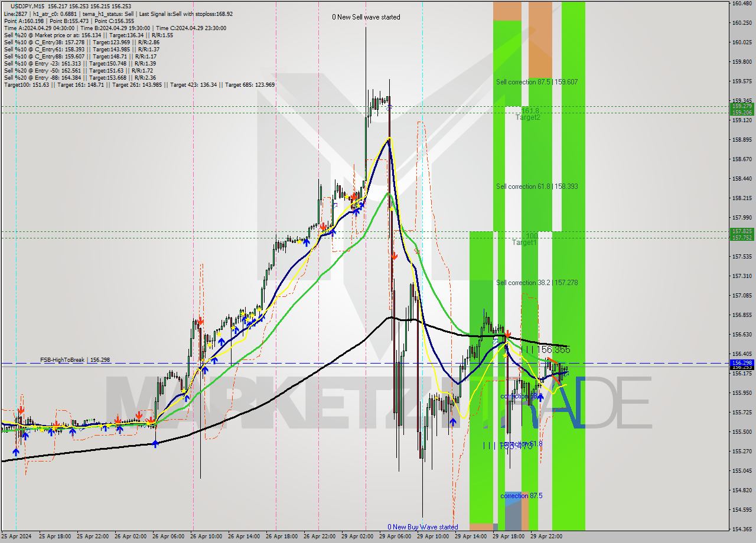Click the '0 New Buy Wave started' label

click(x=422, y=527)
